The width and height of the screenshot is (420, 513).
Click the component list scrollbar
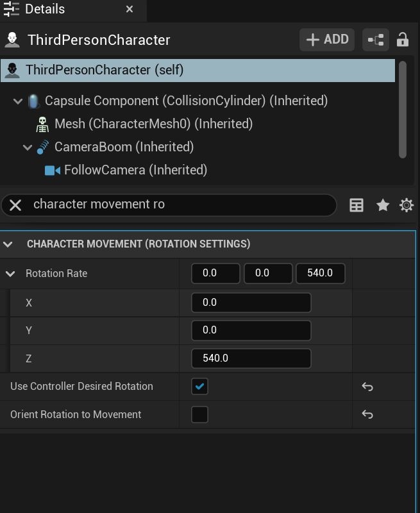pos(403,109)
